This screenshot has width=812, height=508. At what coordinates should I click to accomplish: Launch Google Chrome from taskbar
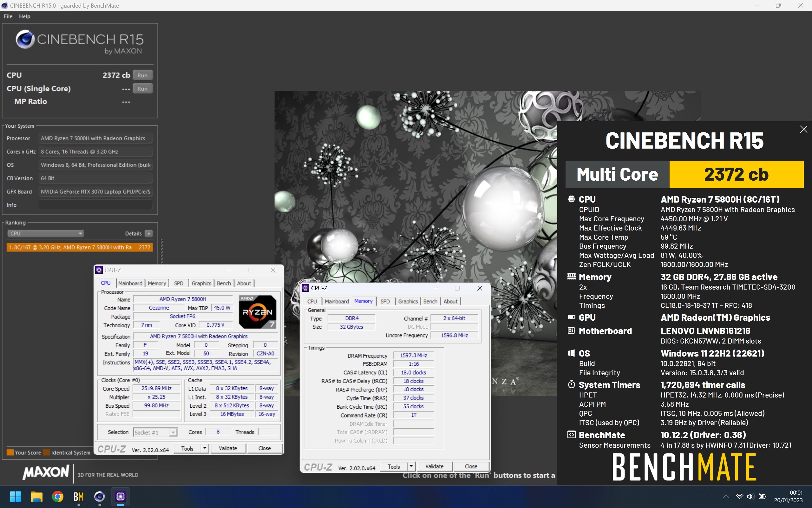(x=58, y=496)
